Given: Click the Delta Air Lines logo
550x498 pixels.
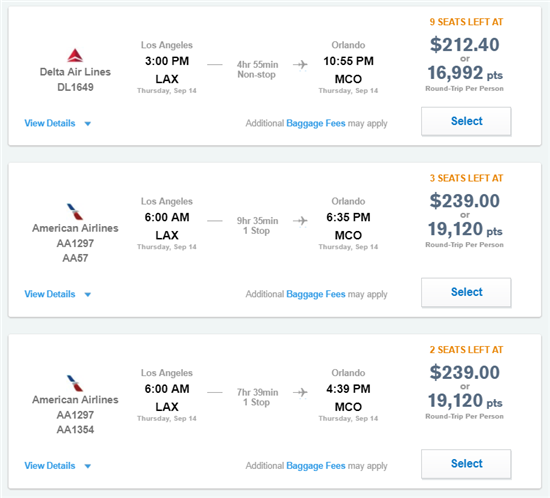Looking at the screenshot, I should (75, 55).
